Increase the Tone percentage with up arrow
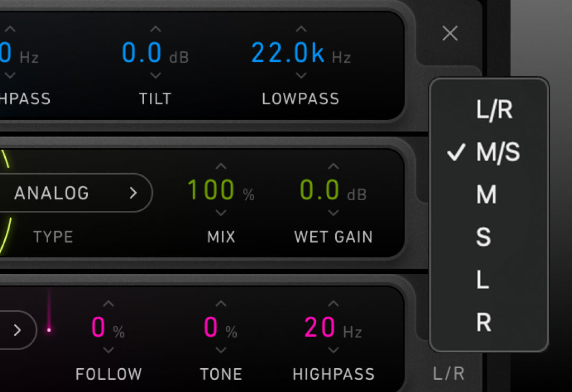Image resolution: width=572 pixels, height=392 pixels. (x=221, y=304)
